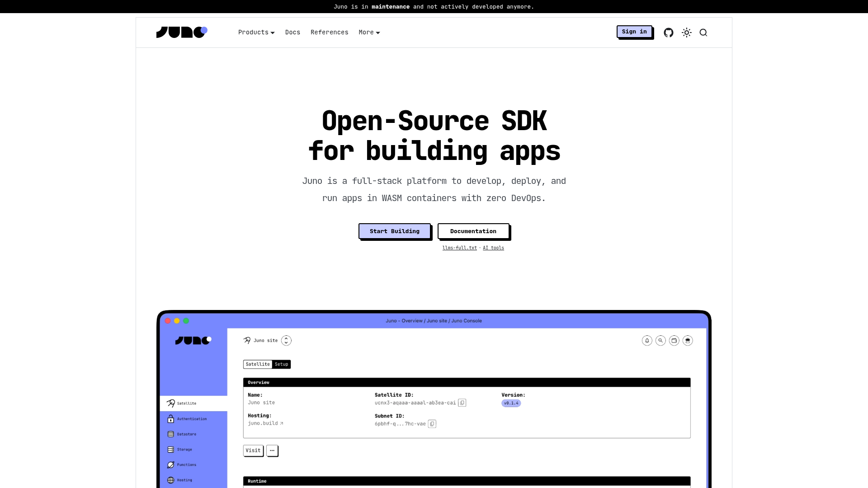
Task: Open the wallet icon in console header
Action: 674,341
